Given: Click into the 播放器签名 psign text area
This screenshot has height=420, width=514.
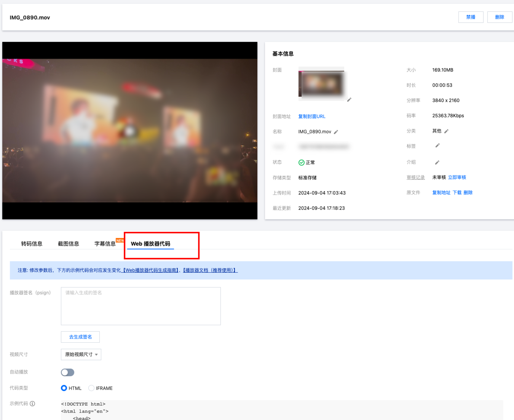Looking at the screenshot, I should (141, 306).
